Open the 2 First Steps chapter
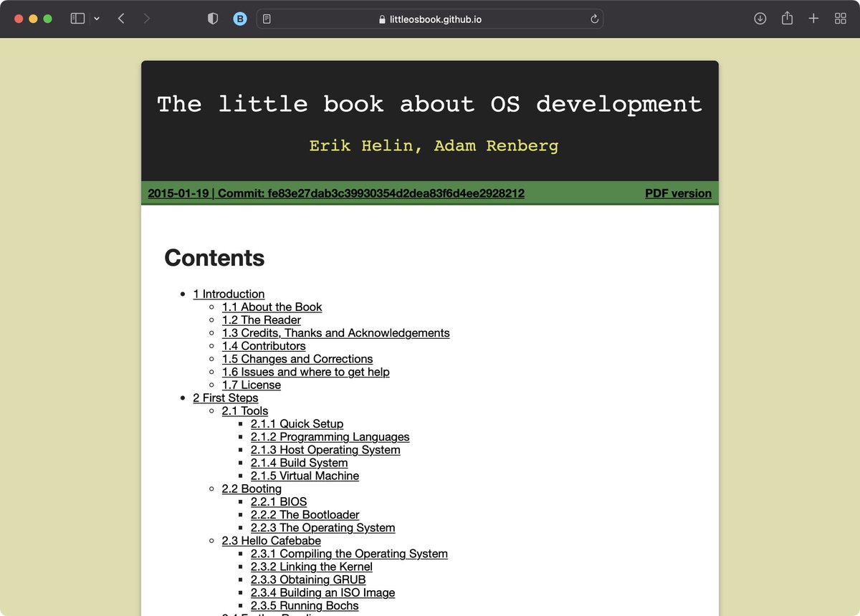This screenshot has width=860, height=616. [226, 398]
